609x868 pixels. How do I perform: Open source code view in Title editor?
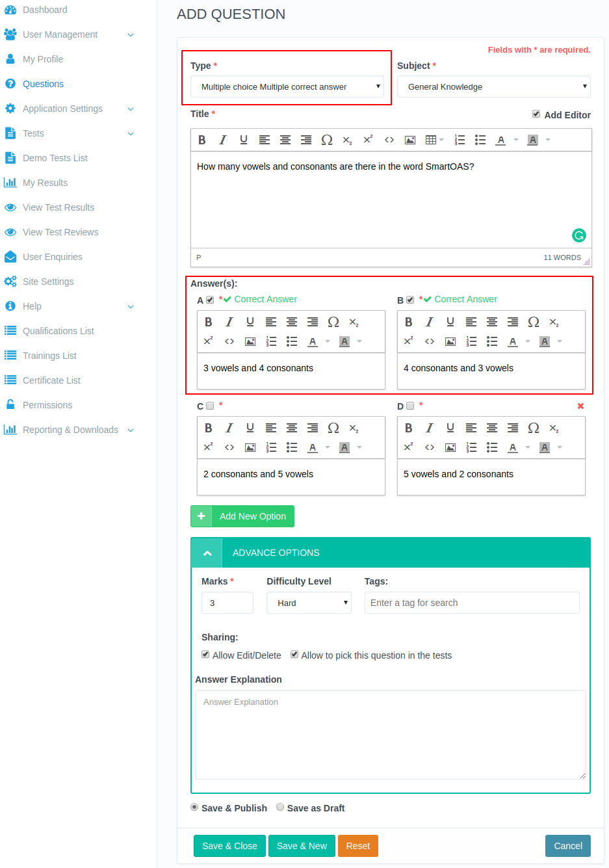[389, 140]
